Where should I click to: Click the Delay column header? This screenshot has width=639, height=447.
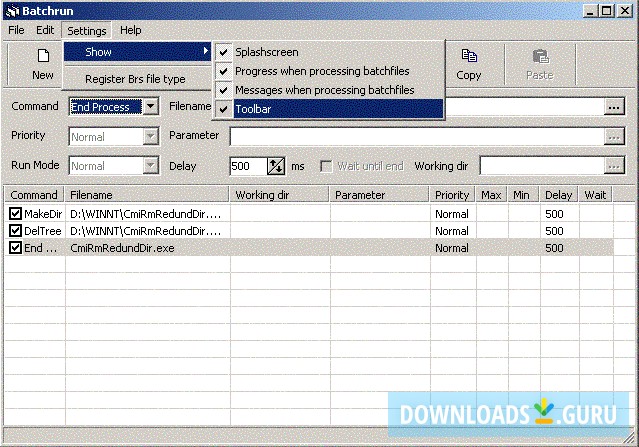[x=559, y=195]
